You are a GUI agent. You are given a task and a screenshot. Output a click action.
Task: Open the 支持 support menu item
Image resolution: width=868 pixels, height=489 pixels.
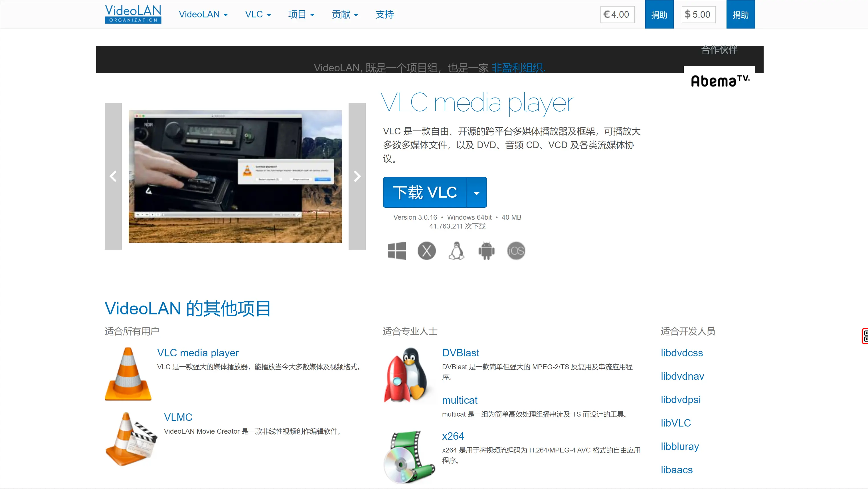(x=385, y=15)
